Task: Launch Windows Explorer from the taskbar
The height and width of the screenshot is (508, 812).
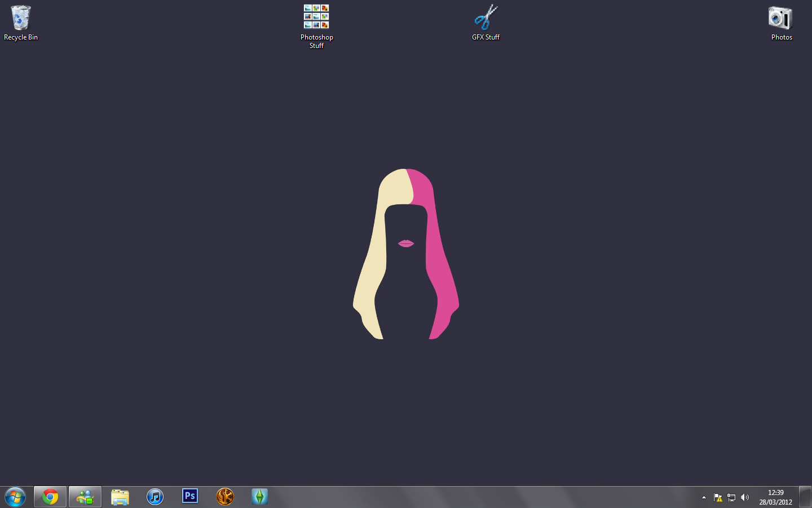Action: (120, 497)
